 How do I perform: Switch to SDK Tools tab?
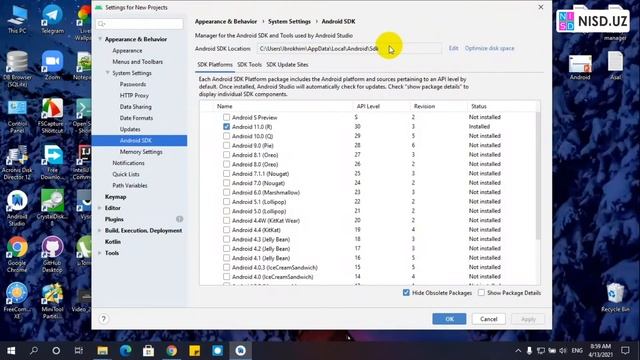[249, 64]
